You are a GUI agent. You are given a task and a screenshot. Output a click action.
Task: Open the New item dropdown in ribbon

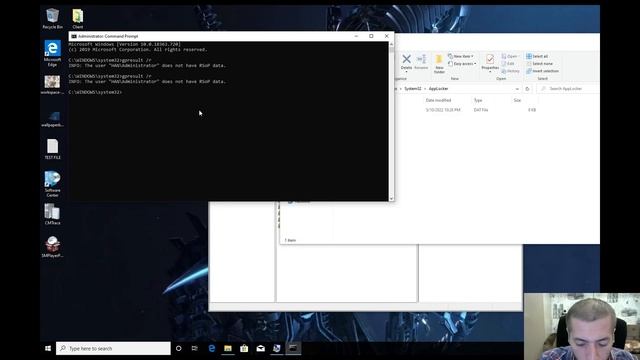pos(461,56)
